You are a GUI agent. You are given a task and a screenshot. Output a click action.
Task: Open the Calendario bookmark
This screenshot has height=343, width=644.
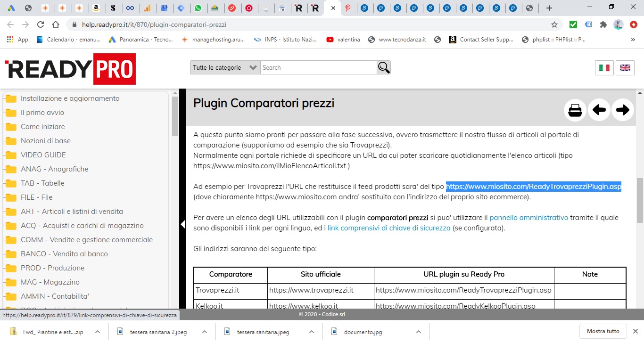pos(68,40)
